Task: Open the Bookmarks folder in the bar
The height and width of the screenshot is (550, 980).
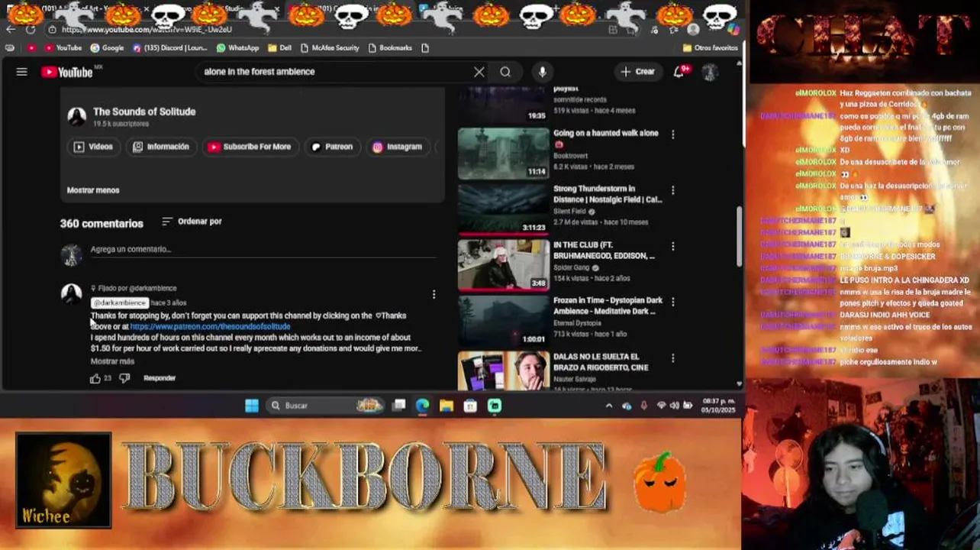Action: point(390,47)
